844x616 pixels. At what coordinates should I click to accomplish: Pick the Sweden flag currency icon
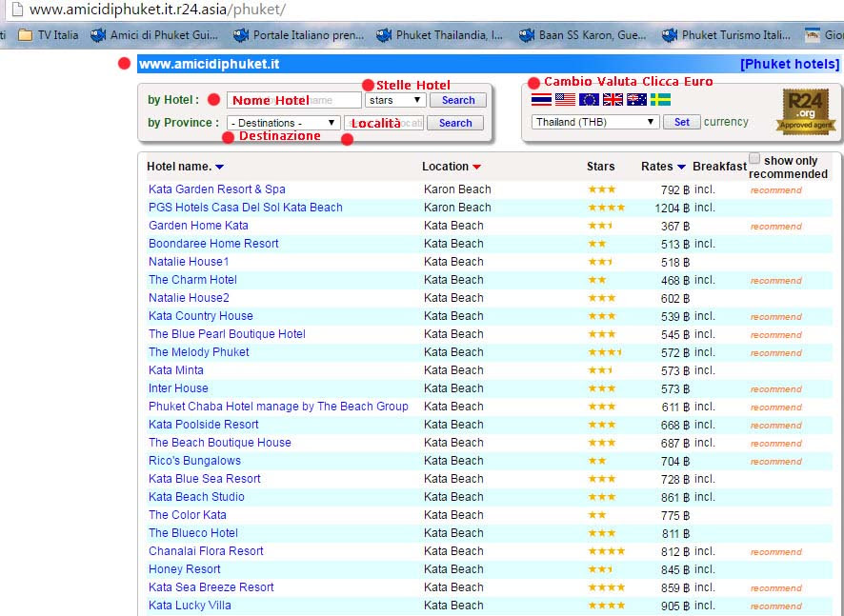tap(660, 100)
